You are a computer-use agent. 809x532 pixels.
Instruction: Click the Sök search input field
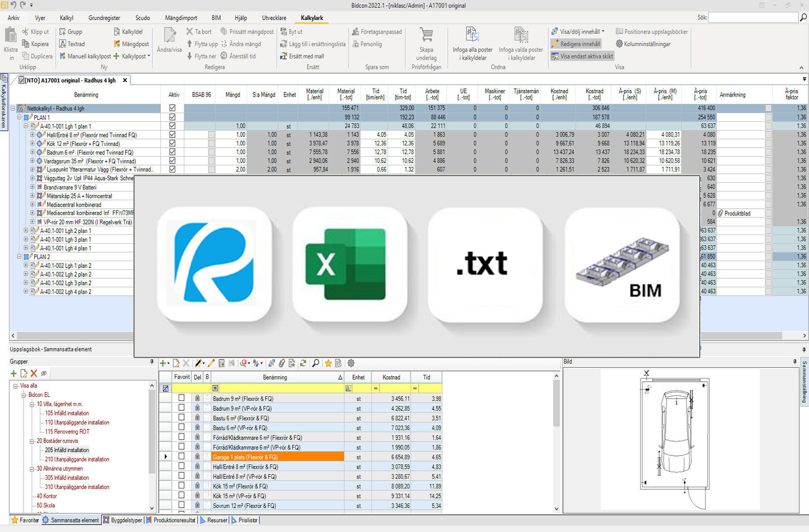[753, 17]
